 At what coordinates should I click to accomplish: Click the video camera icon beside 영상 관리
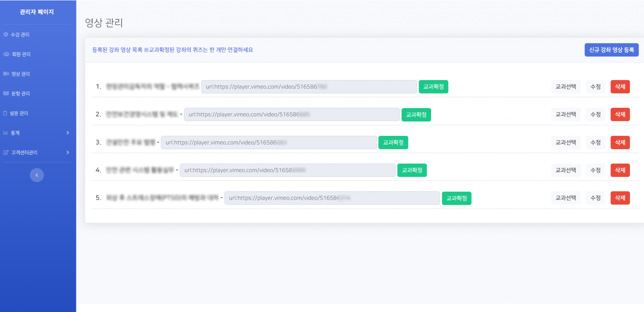tap(6, 74)
